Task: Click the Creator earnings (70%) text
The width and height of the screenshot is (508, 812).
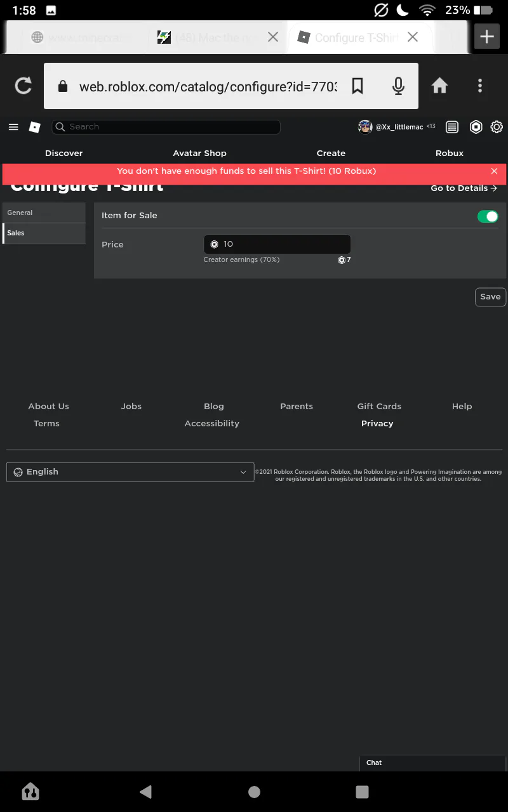Action: [x=241, y=260]
